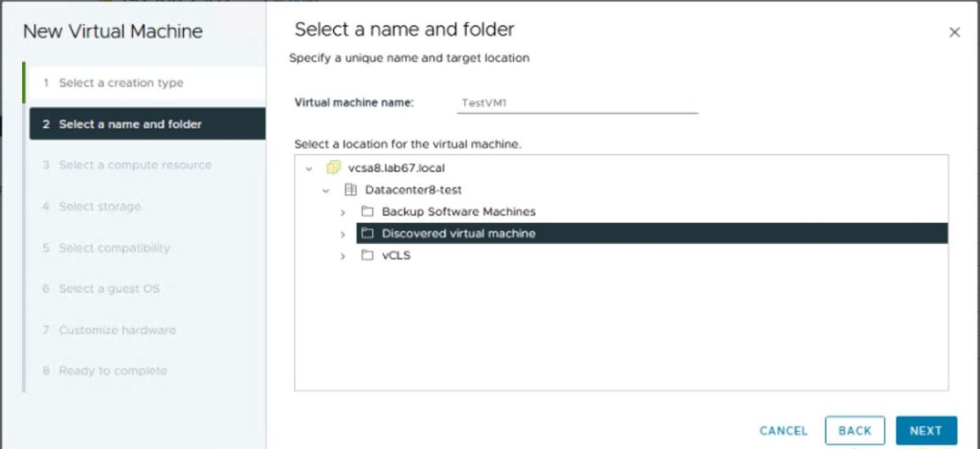Image resolution: width=980 pixels, height=449 pixels.
Task: Close the New Virtual Machine wizard
Action: tap(954, 33)
